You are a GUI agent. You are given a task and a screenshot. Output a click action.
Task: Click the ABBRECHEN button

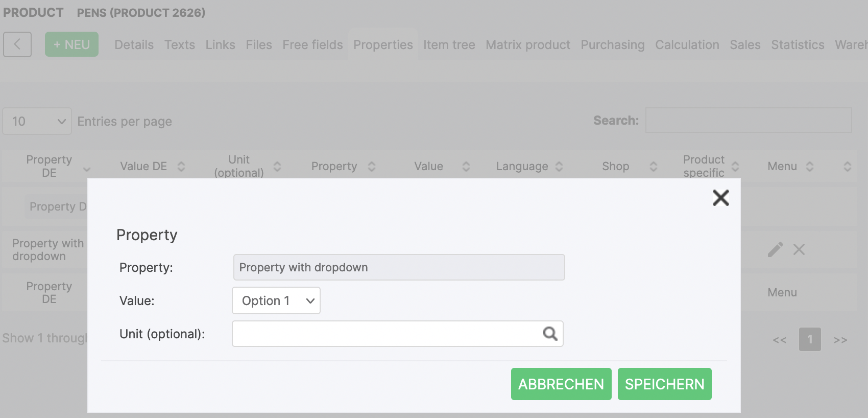click(x=561, y=384)
